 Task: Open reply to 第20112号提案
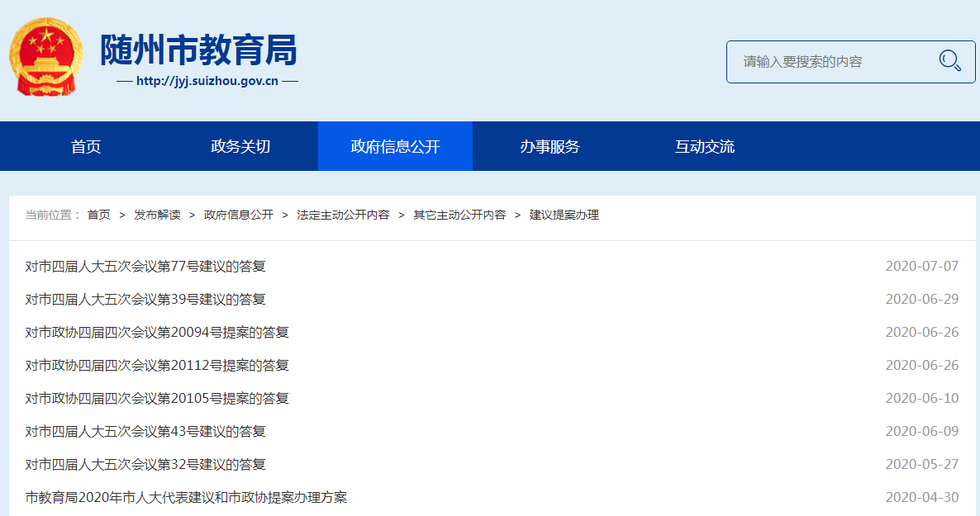coord(157,366)
